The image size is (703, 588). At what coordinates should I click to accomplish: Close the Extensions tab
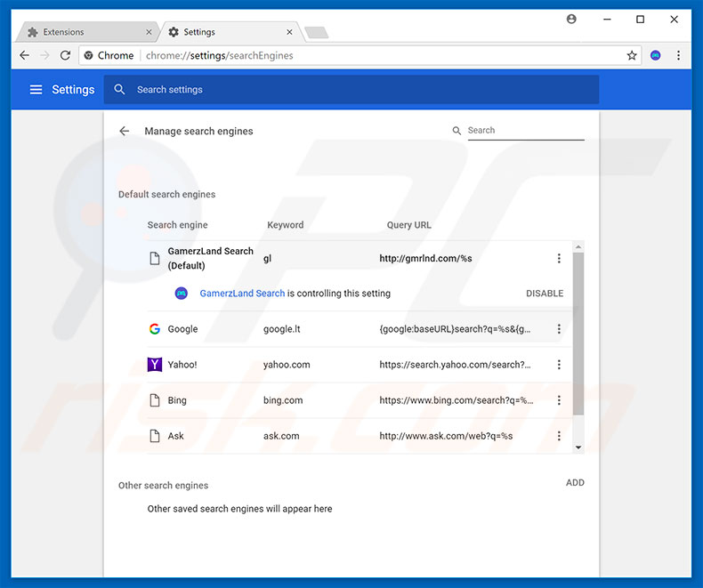149,32
